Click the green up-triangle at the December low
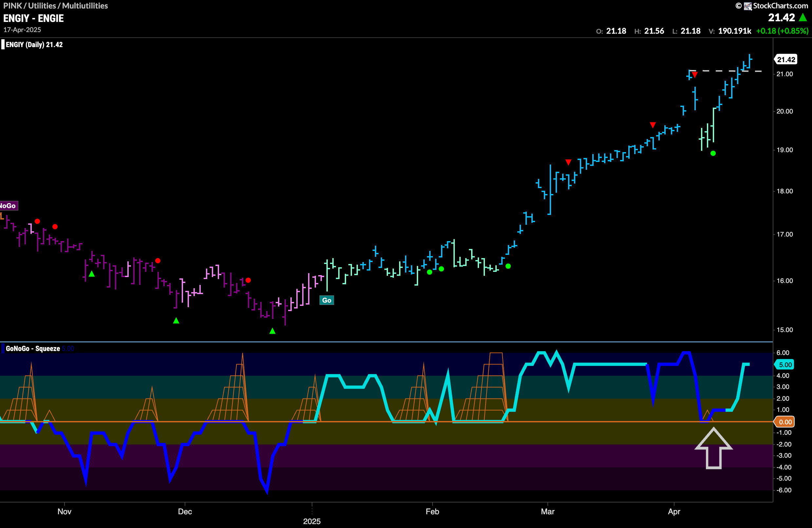Viewport: 812px width, 528px height. pyautogui.click(x=272, y=331)
